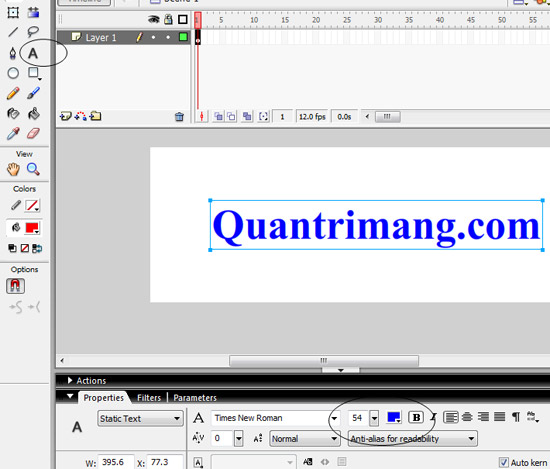The height and width of the screenshot is (469, 550).
Task: Toggle lock all layers icon
Action: [168, 19]
